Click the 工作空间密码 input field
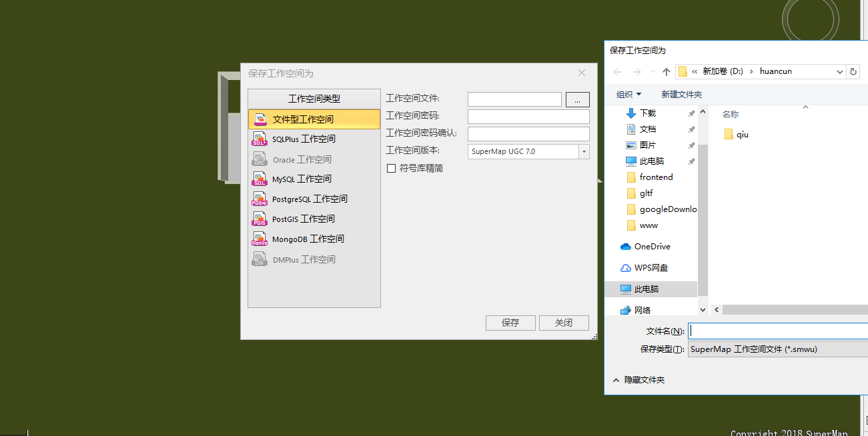The width and height of the screenshot is (868, 436). 528,117
